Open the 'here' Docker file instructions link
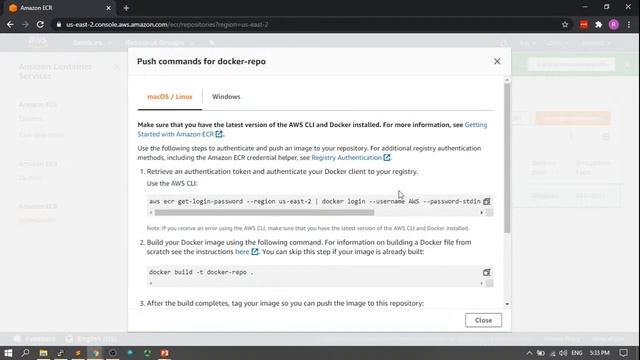The width and height of the screenshot is (640, 360). point(247,252)
